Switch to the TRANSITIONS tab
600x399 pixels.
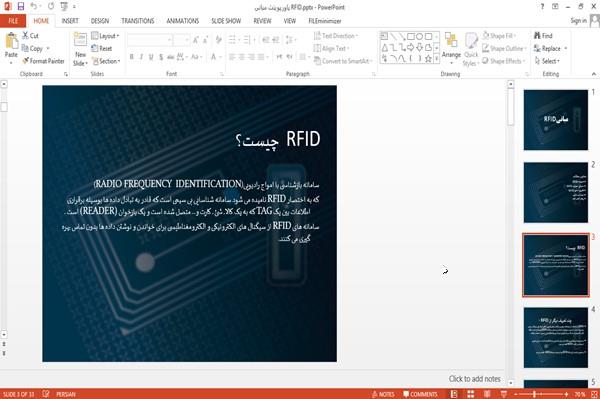click(x=138, y=21)
